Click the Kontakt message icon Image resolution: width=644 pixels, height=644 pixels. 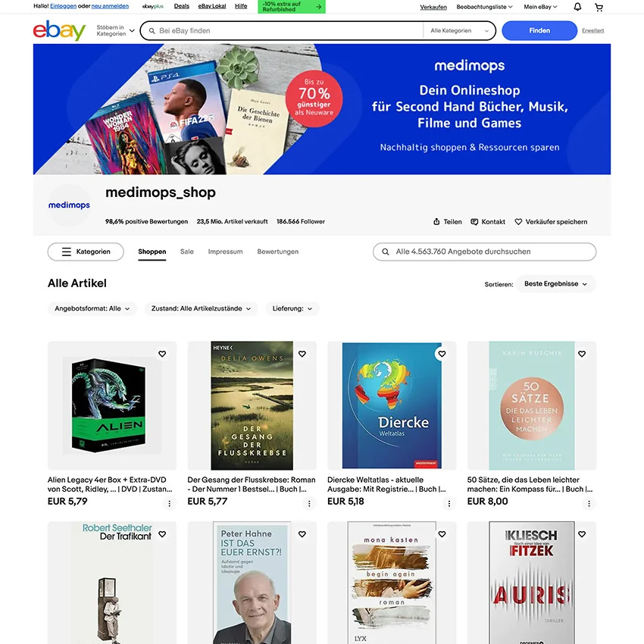click(x=474, y=222)
